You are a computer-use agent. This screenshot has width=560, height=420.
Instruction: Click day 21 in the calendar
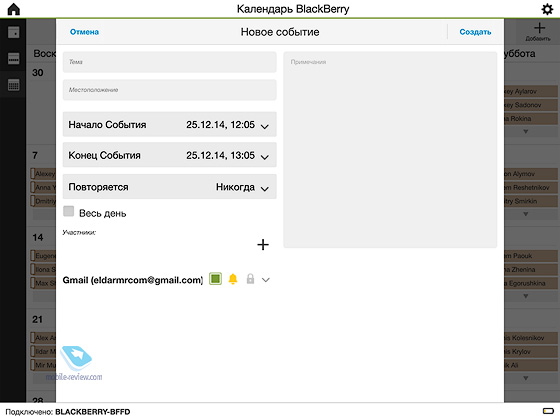38,319
